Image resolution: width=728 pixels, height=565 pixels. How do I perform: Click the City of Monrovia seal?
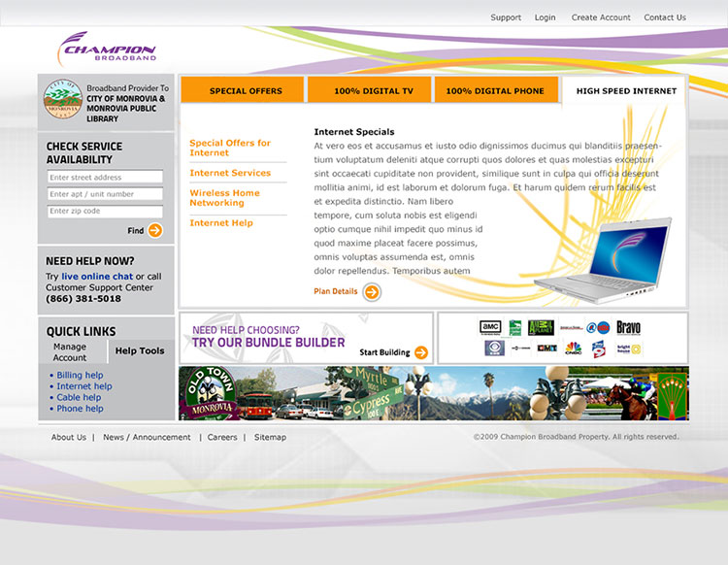coord(62,99)
